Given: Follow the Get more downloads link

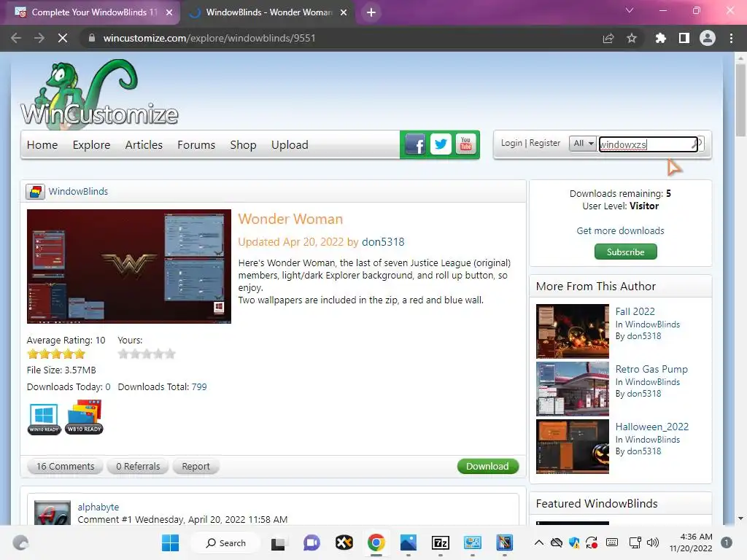Looking at the screenshot, I should (x=620, y=230).
